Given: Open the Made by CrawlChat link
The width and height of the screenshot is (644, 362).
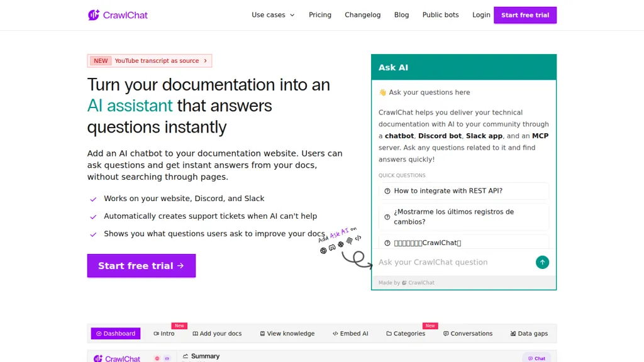Looking at the screenshot, I should pos(406,283).
